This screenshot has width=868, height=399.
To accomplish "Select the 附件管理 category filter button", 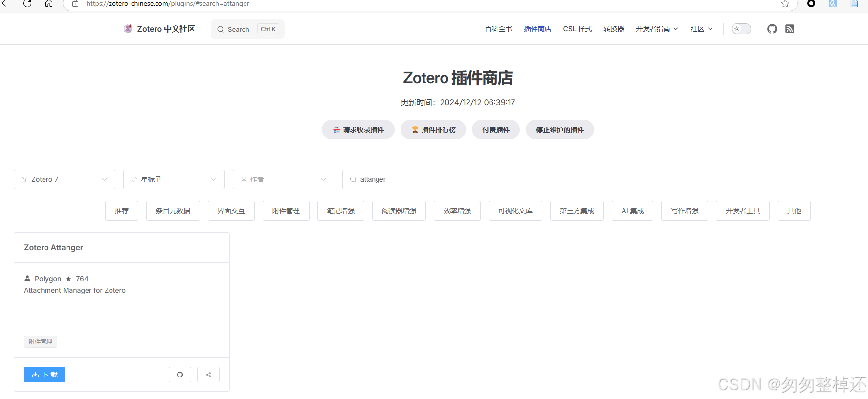I will coord(286,211).
